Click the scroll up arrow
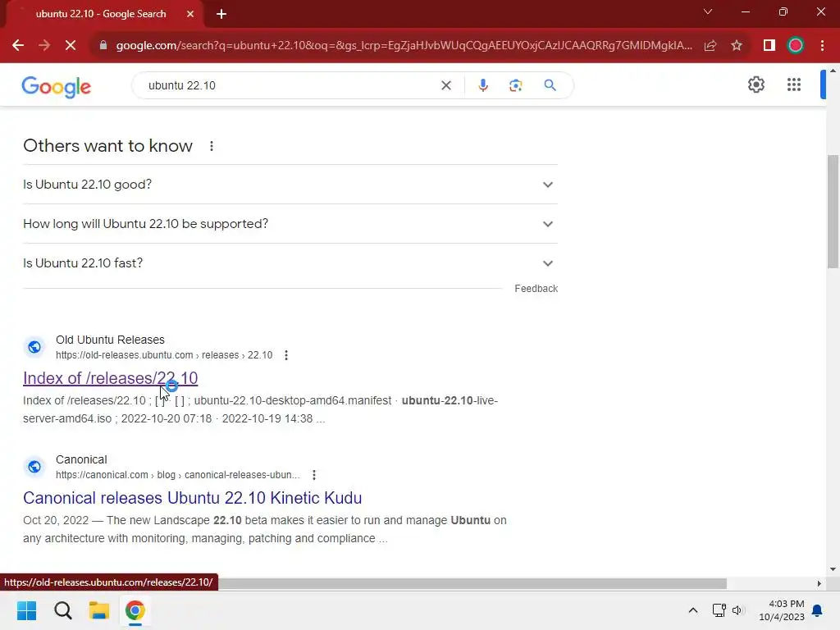This screenshot has width=840, height=630. 833,71
